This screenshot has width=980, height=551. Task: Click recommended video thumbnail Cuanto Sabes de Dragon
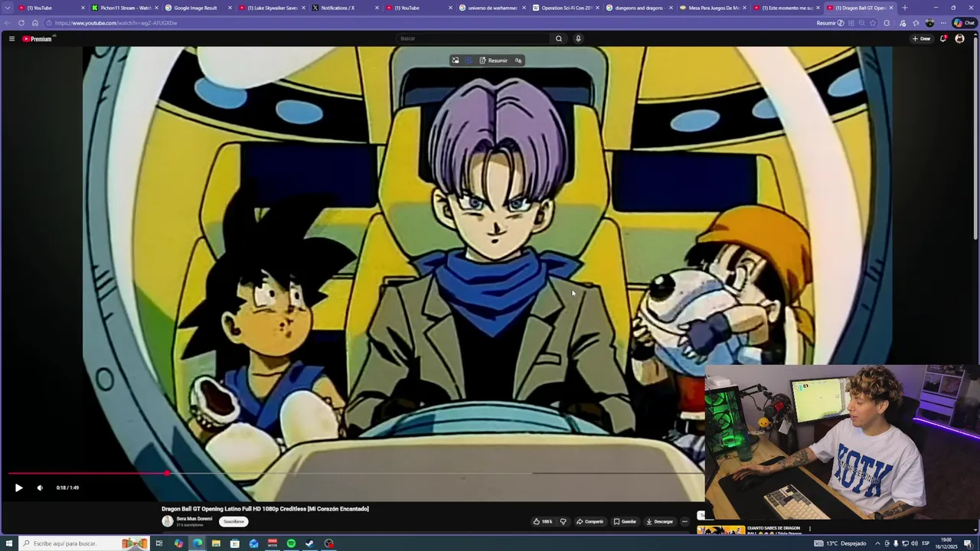pyautogui.click(x=720, y=530)
